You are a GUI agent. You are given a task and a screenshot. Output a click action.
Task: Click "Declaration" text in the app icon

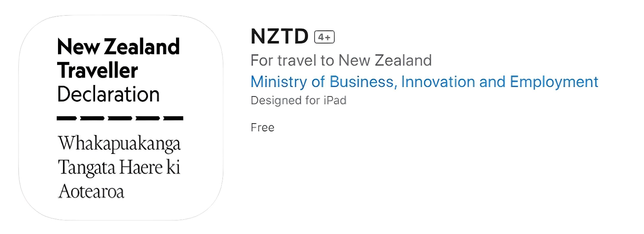point(108,94)
